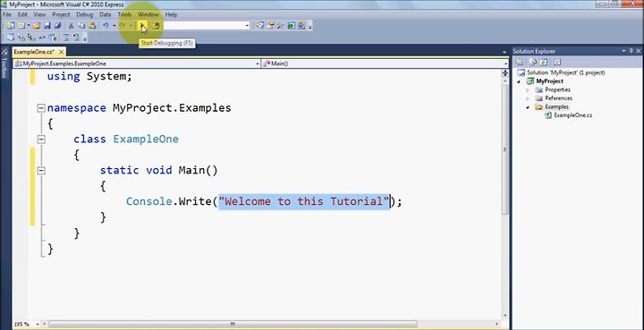
Task: Click the Display Parameter Info icon
Action: pyautogui.click(x=21, y=38)
